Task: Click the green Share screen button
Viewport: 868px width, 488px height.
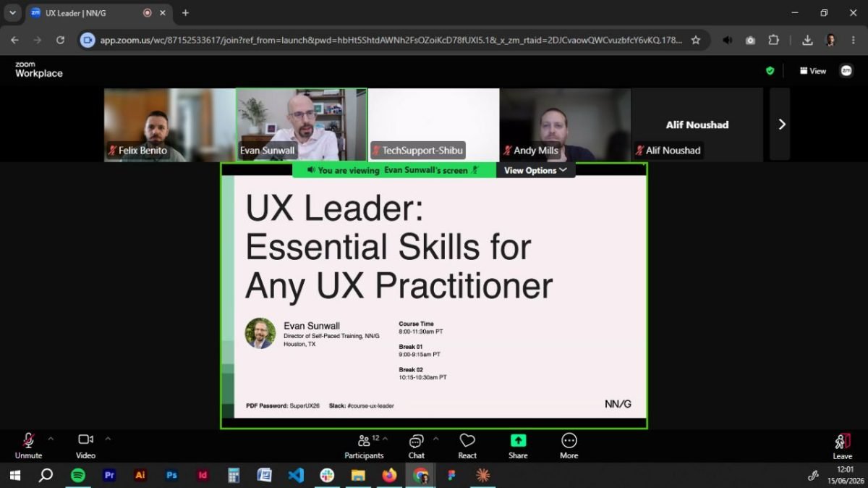Action: [x=518, y=446]
